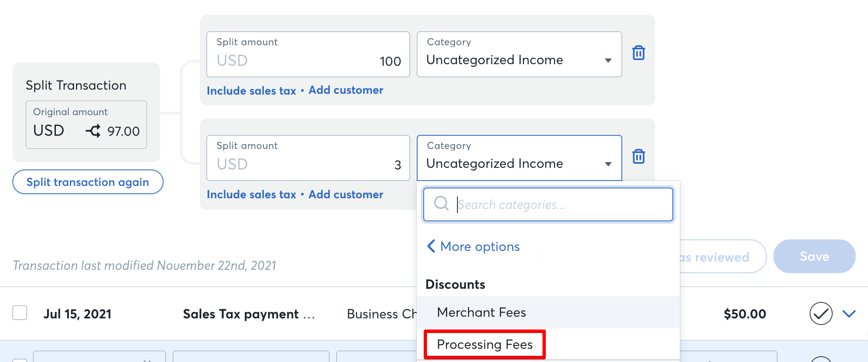Choose Processing Fees under Discounts

[485, 344]
